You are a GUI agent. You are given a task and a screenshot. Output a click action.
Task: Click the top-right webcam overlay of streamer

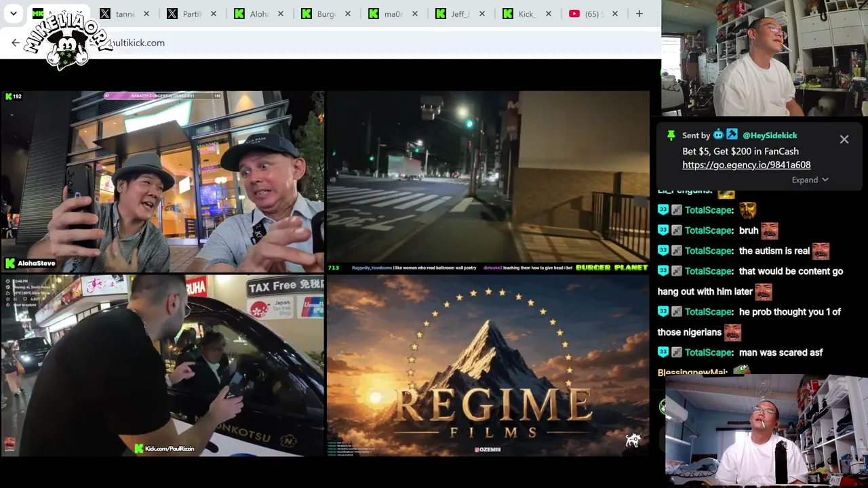pyautogui.click(x=765, y=58)
